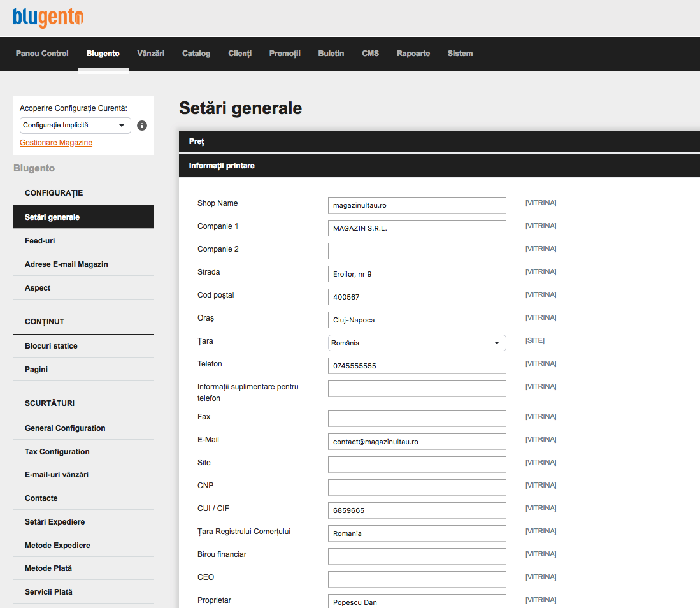The image size is (700, 608).
Task: Click the empty Companie 2 field
Action: (417, 251)
